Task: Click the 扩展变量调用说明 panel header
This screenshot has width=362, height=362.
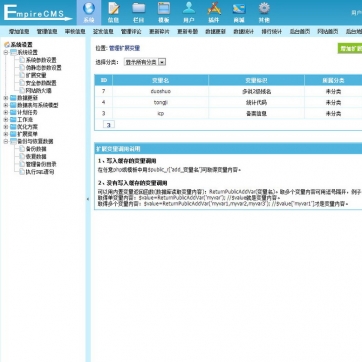Action: tap(228, 149)
